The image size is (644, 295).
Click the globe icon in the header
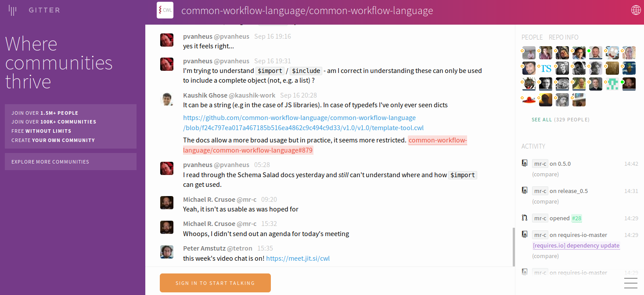tap(636, 10)
